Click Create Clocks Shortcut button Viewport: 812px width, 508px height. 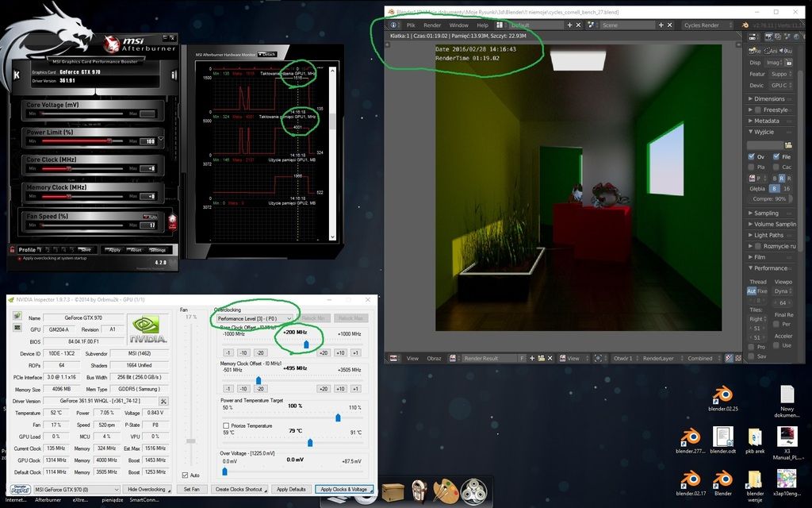pos(241,489)
